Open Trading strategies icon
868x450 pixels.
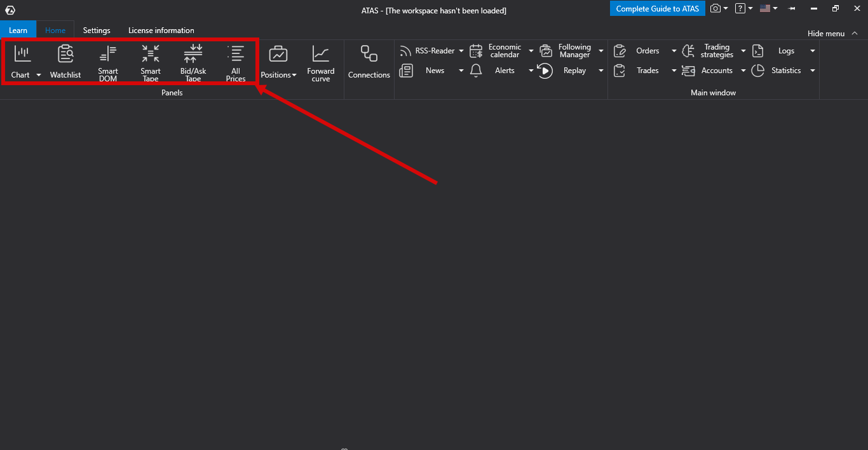(x=688, y=51)
